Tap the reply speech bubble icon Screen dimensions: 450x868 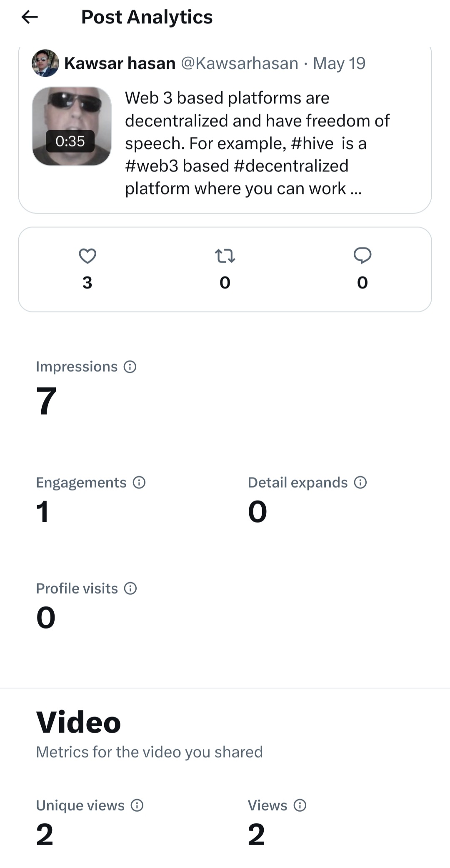362,256
